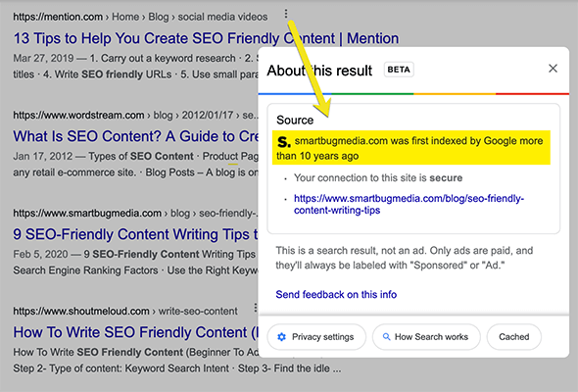Open 9 SEO-Friendly Content Writing Tips result
Viewport: 578px width, 392px height.
point(135,234)
